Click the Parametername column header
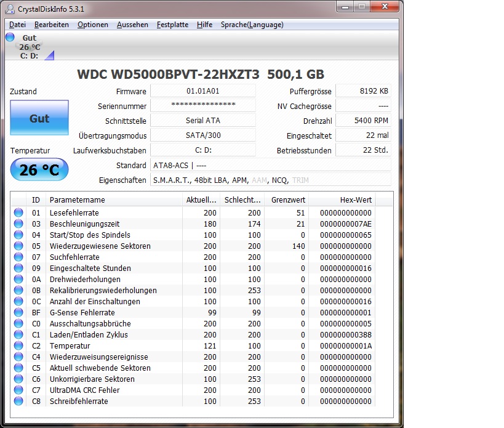Image resolution: width=504 pixels, height=428 pixels. (114, 200)
